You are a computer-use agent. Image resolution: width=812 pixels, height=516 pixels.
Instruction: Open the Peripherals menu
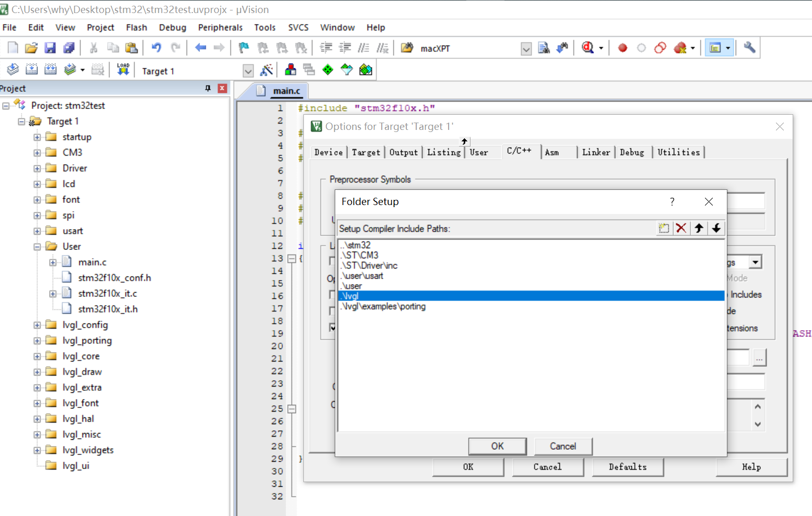[220, 28]
